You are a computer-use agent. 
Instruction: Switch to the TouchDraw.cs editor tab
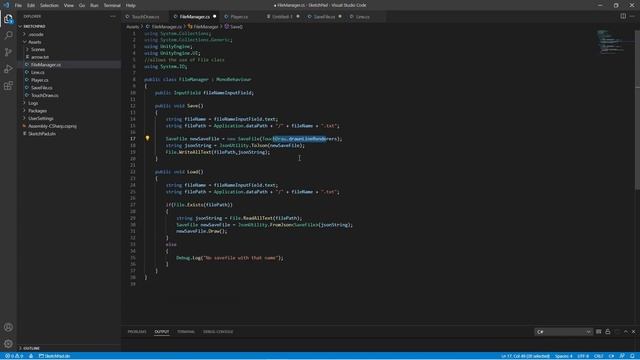(145, 17)
